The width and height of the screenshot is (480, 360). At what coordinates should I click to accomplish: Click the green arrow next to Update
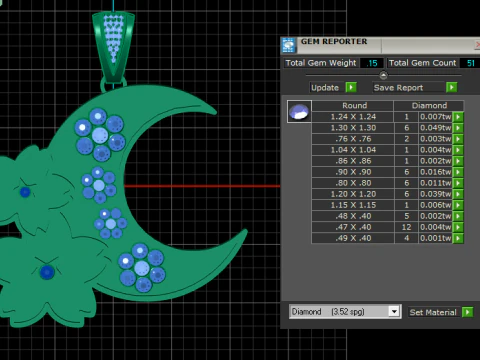click(x=351, y=87)
